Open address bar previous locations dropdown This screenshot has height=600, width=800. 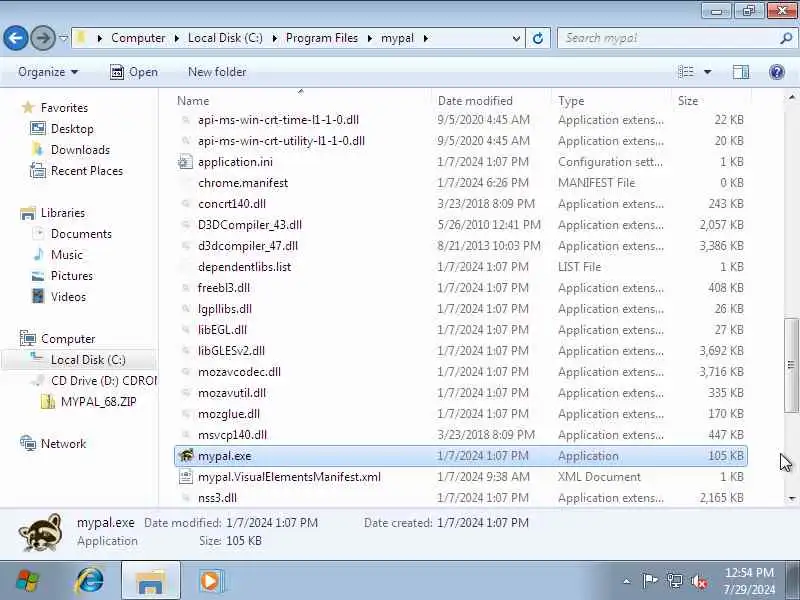[516, 38]
